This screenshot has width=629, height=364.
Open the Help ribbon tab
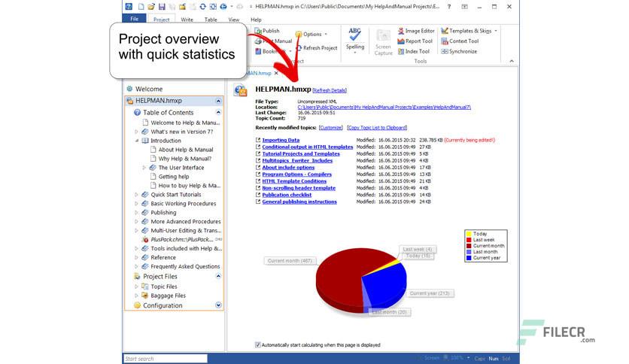tap(256, 20)
